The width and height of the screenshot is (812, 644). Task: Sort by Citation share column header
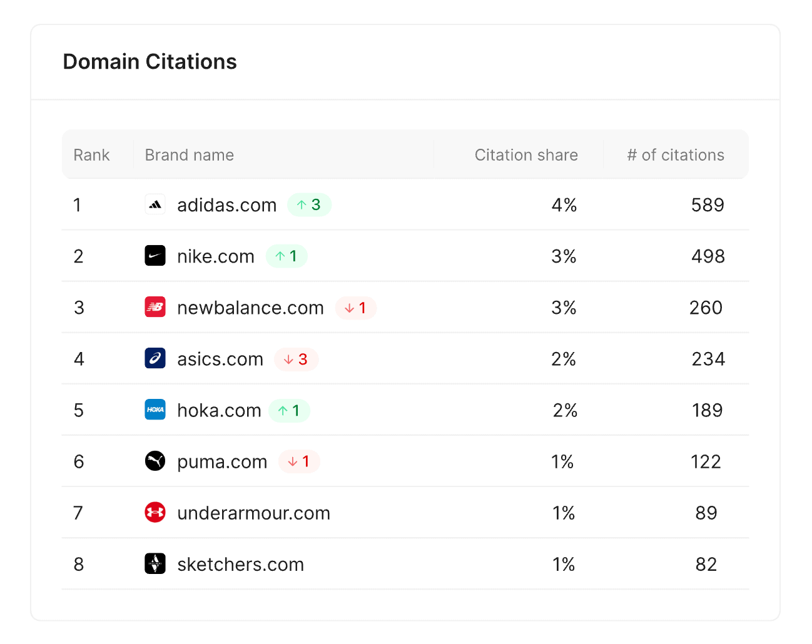point(525,155)
